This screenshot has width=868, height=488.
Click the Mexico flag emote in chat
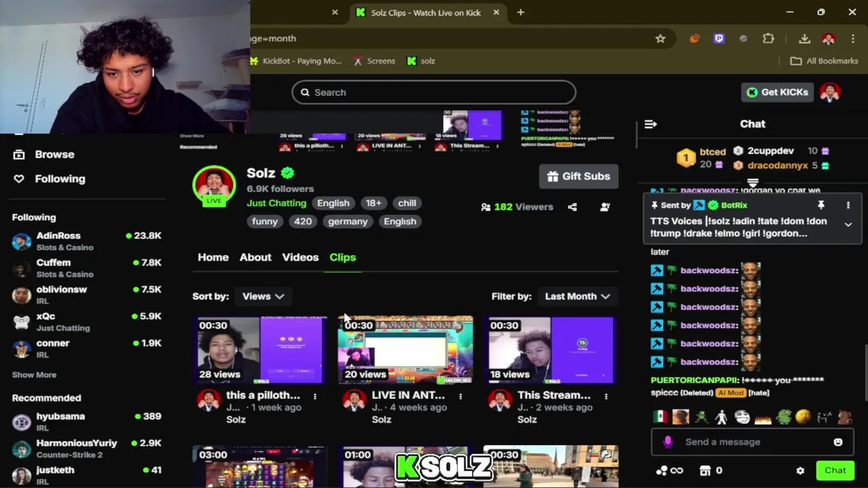point(660,417)
